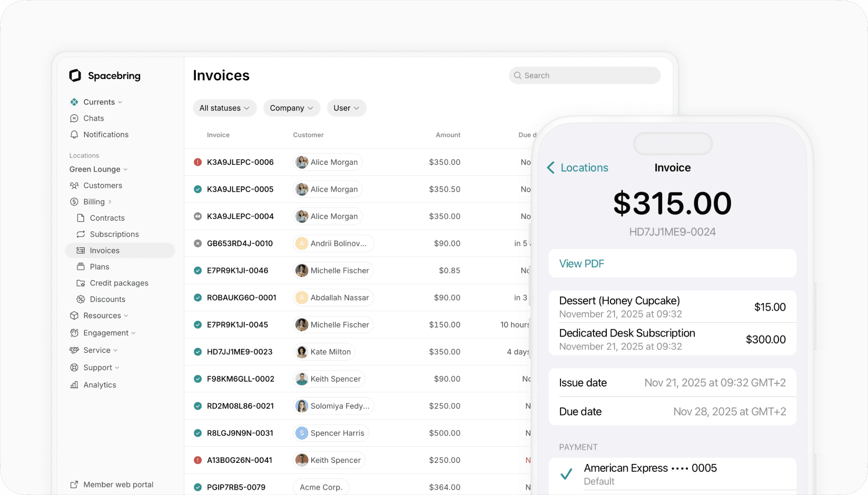
Task: Click the Credit packages icon
Action: point(81,283)
